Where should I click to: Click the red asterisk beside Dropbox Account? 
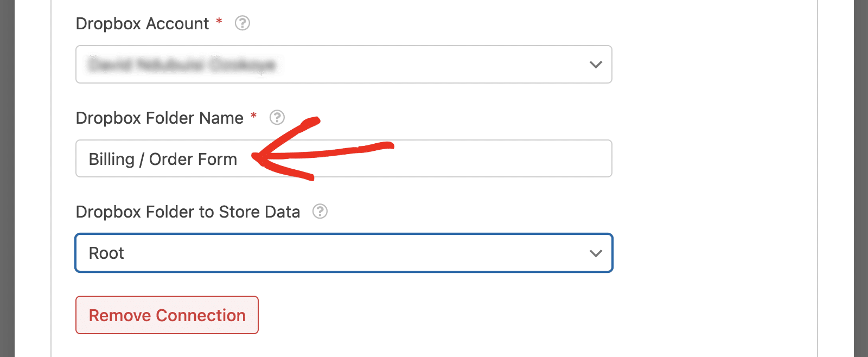[219, 22]
